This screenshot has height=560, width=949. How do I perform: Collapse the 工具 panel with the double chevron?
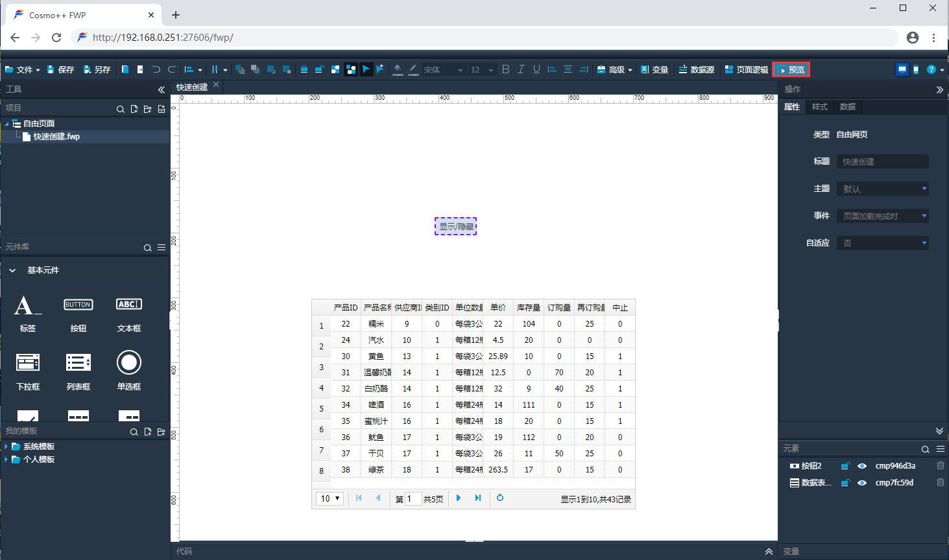[162, 89]
